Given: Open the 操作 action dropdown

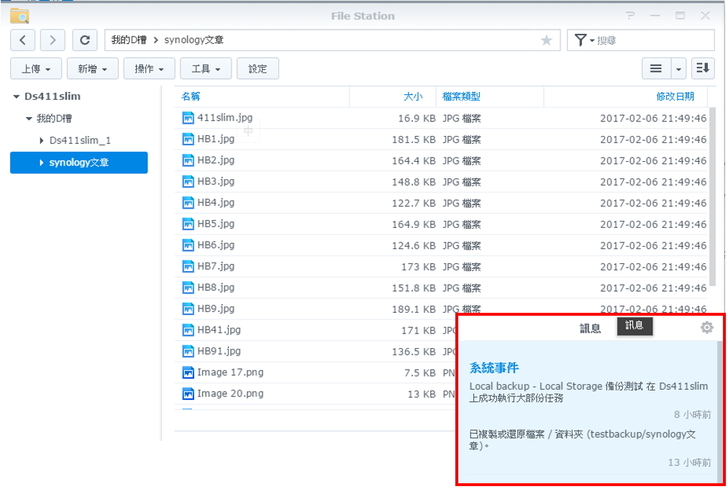Looking at the screenshot, I should point(150,69).
